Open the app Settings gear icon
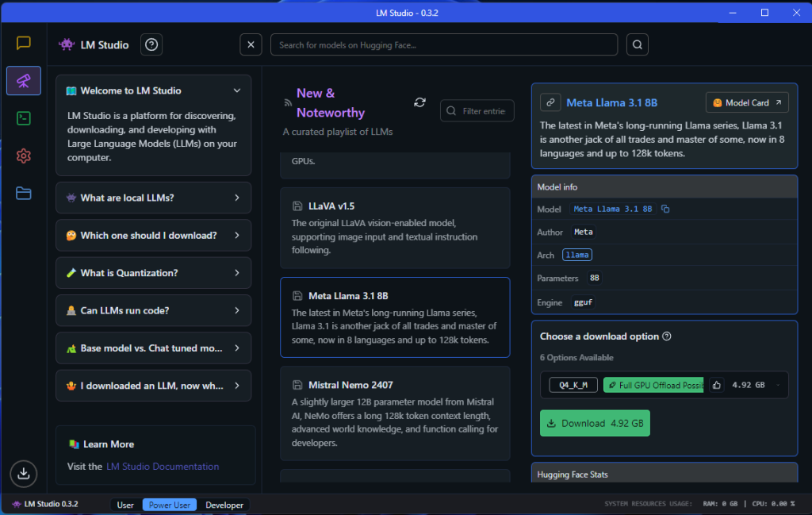This screenshot has height=515, width=812. pos(23,156)
